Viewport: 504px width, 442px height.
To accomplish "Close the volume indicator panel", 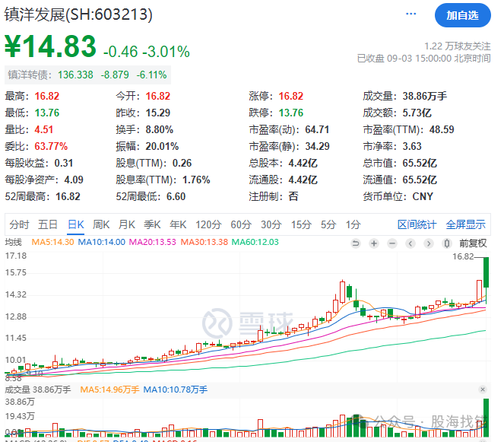I will (x=483, y=390).
